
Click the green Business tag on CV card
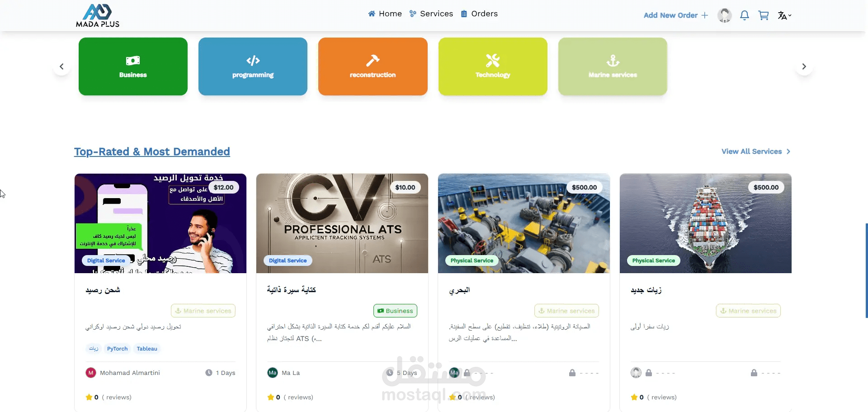click(x=395, y=311)
